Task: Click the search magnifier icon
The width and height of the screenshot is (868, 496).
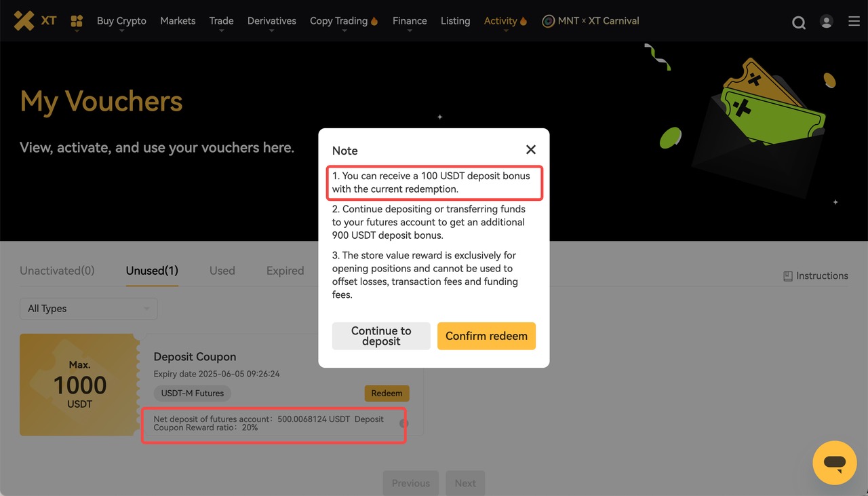Action: coord(799,22)
